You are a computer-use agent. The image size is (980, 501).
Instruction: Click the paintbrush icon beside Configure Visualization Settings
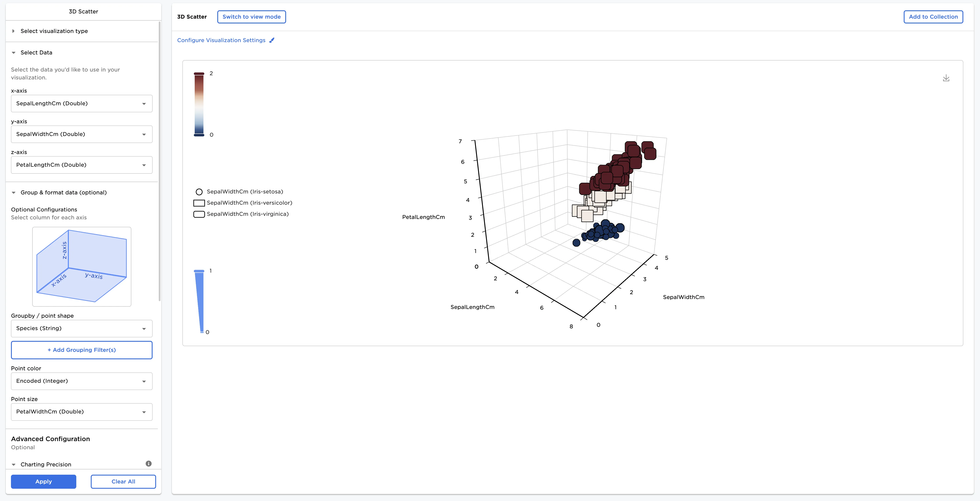point(272,40)
